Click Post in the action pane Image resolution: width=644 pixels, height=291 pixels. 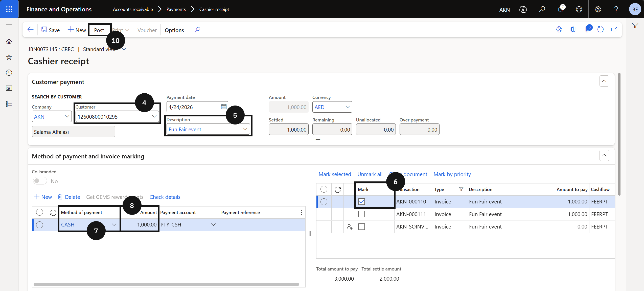pos(99,30)
